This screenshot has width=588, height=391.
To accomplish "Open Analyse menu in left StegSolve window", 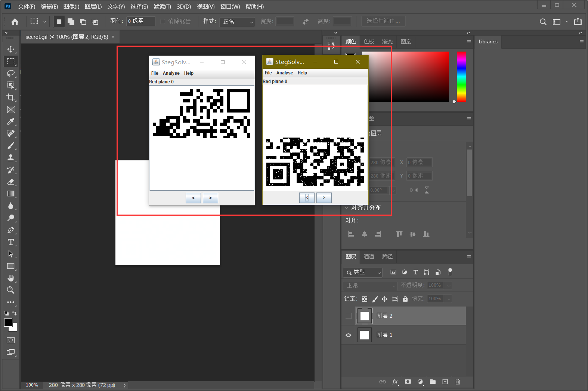I will click(x=171, y=73).
